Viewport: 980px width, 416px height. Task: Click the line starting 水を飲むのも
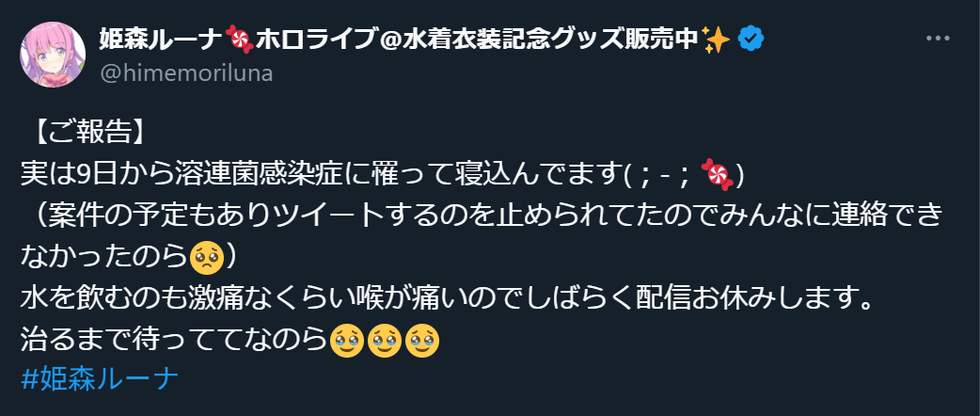(x=446, y=299)
